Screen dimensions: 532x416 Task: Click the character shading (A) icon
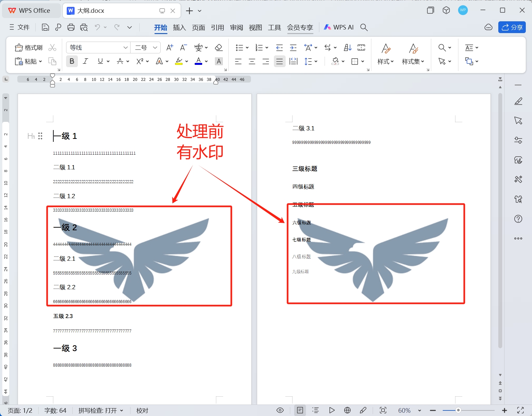click(x=219, y=61)
